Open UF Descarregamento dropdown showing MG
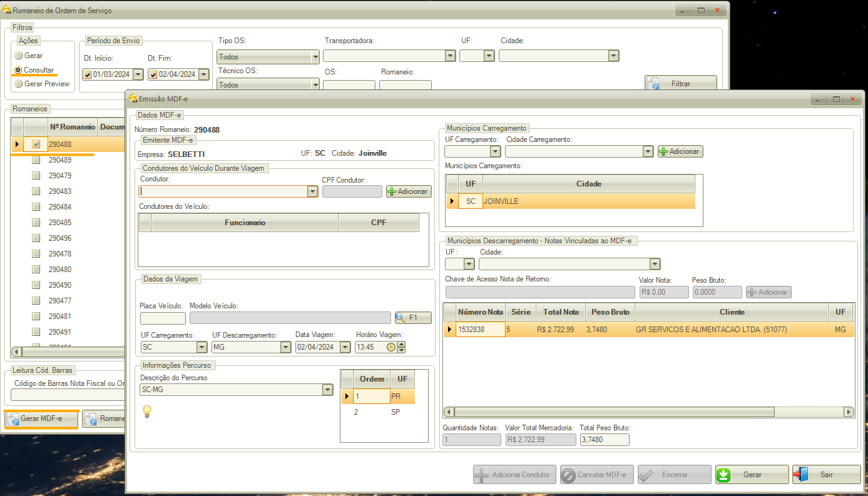The height and width of the screenshot is (496, 868). pyautogui.click(x=285, y=347)
